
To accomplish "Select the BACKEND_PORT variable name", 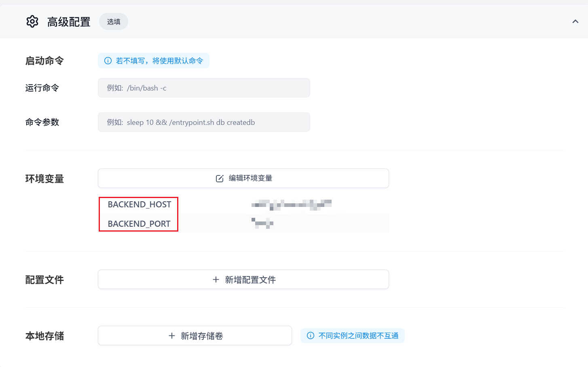I will pos(139,224).
